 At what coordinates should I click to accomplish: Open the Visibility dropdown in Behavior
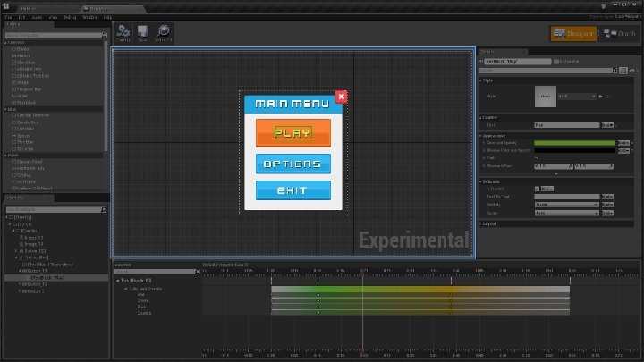(x=565, y=205)
